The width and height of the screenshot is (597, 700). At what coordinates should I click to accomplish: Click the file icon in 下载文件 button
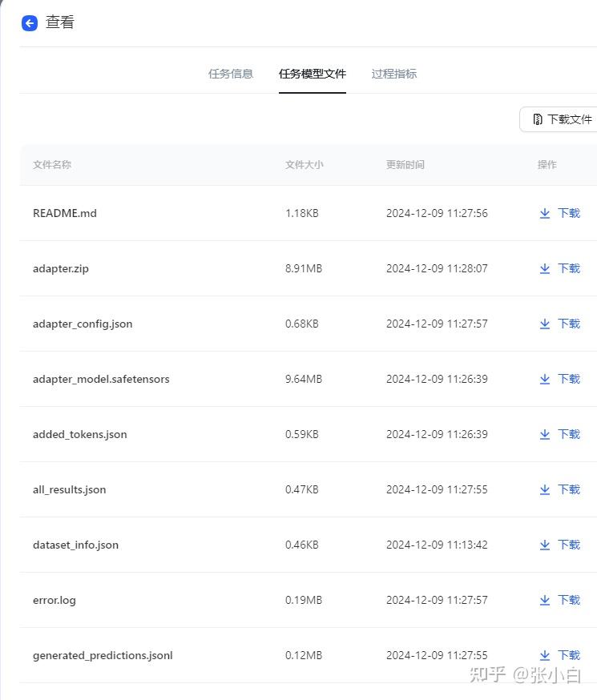coord(538,119)
